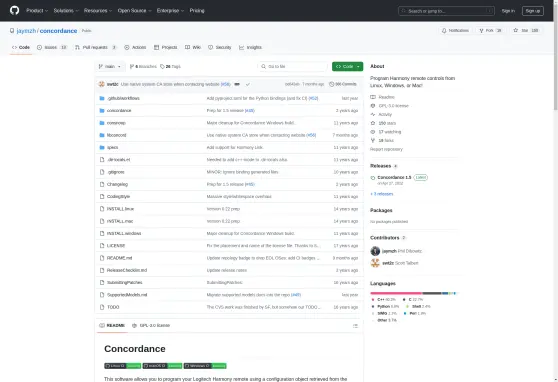The image size is (558, 382).
Task: Select the GPL-3.0 license tab
Action: click(x=151, y=325)
